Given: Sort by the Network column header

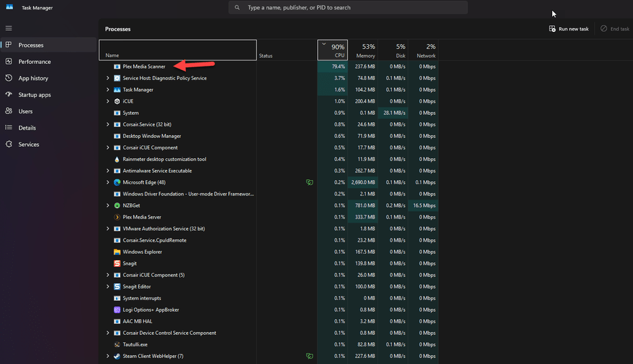Looking at the screenshot, I should click(423, 50).
